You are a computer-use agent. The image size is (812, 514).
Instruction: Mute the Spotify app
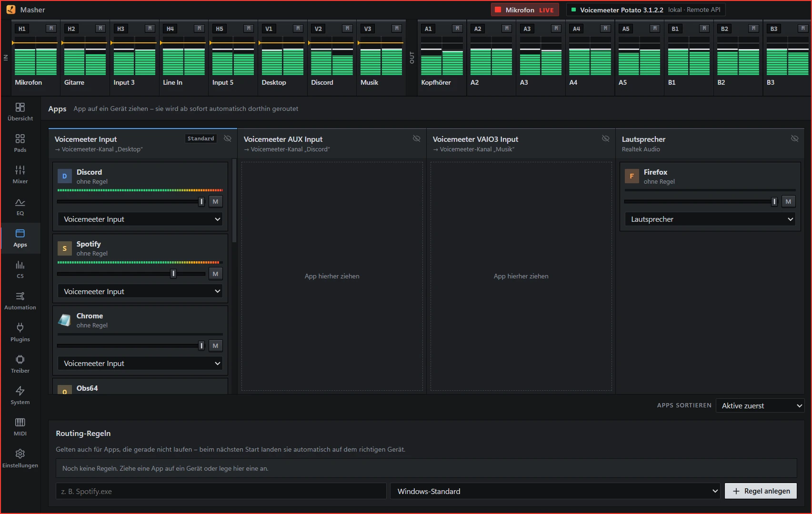pos(216,274)
